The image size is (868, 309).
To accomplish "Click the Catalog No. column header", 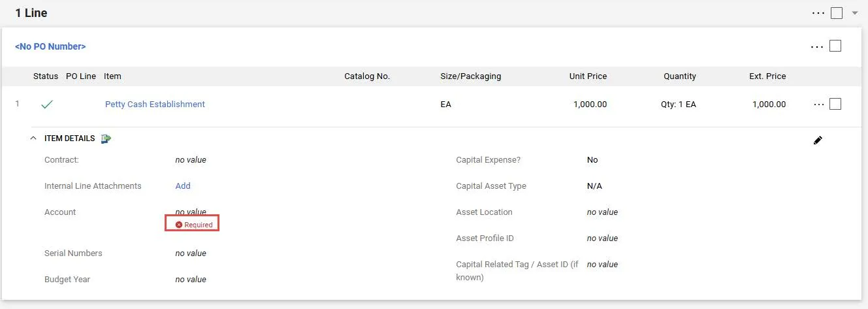I will pos(367,76).
